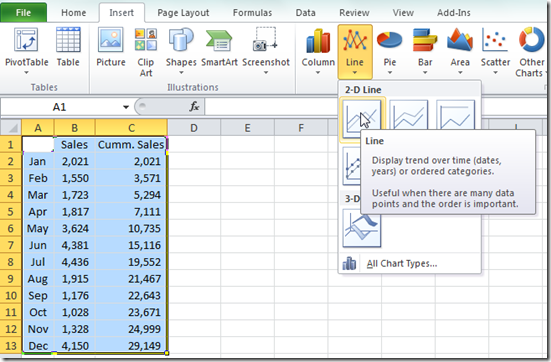Select the Jan cell
The width and height of the screenshot is (551, 362).
tap(38, 161)
